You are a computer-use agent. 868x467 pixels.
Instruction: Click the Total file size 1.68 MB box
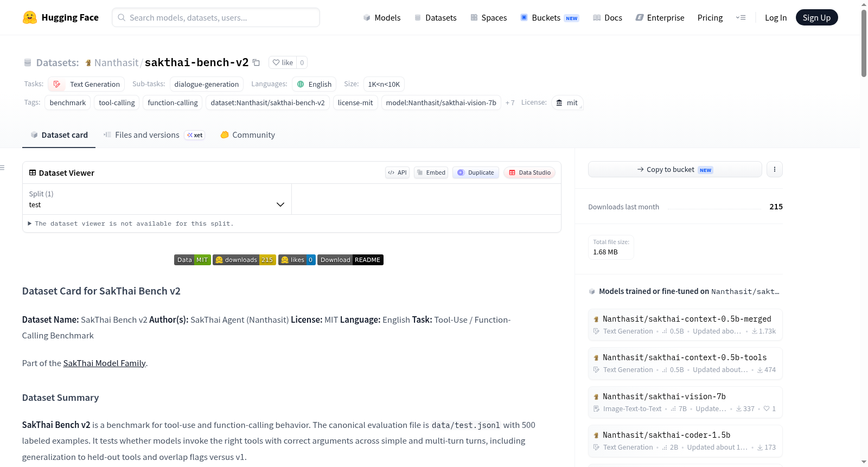611,247
